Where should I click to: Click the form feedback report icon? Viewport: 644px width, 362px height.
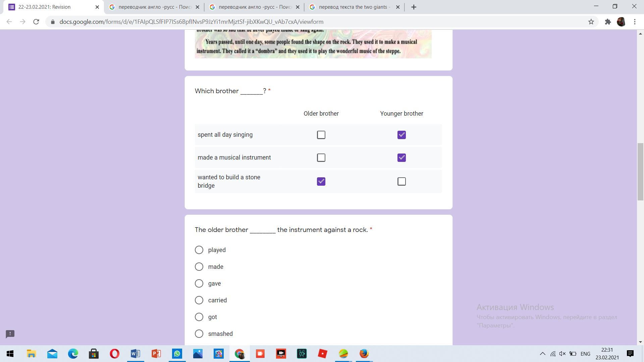pyautogui.click(x=10, y=334)
